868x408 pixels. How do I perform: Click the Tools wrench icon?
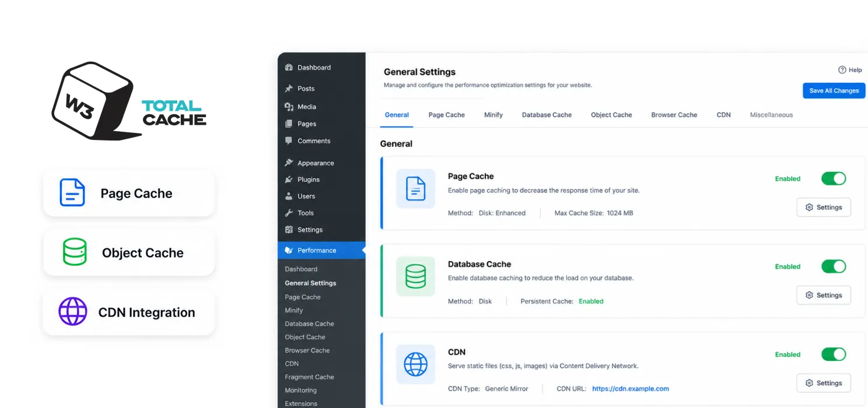(x=289, y=213)
